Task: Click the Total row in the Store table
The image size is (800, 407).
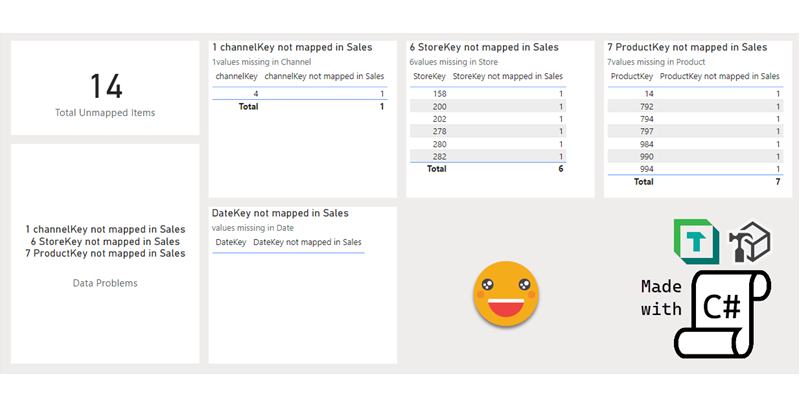Action: tap(437, 169)
